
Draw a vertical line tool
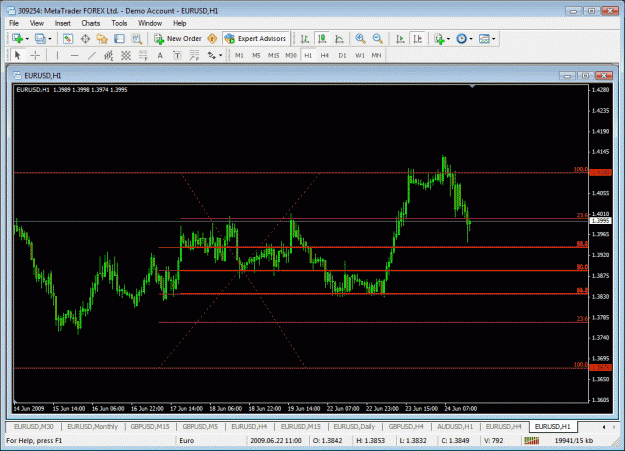click(x=57, y=55)
